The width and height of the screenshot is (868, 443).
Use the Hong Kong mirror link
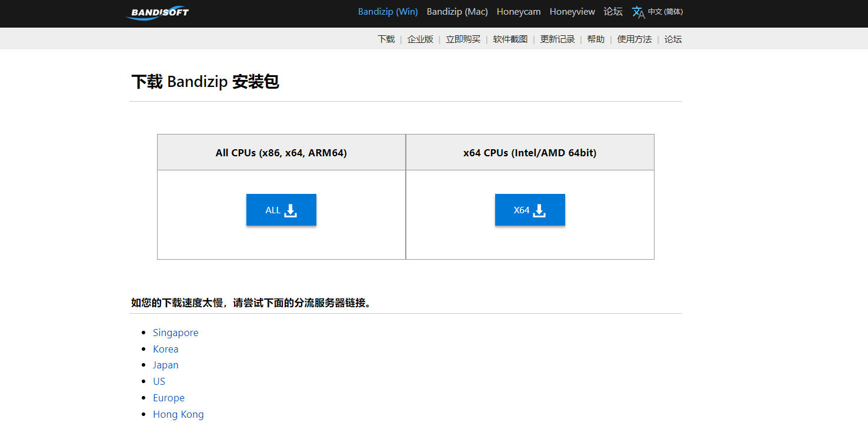click(178, 414)
